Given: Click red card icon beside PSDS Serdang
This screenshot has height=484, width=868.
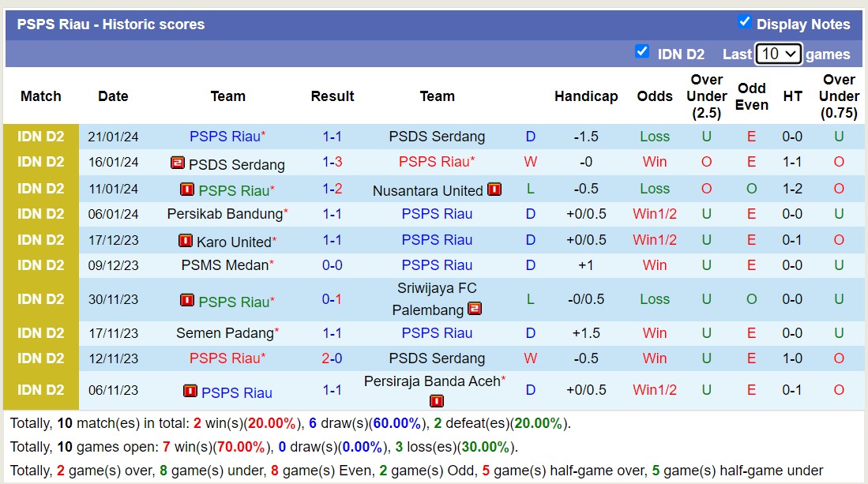Looking at the screenshot, I should click(x=178, y=163).
